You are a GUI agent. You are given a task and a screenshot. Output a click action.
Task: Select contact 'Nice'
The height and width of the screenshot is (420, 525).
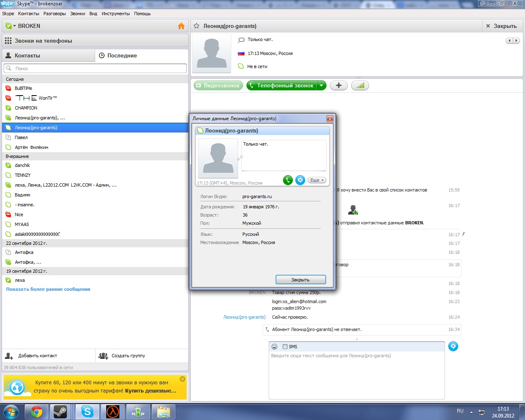coord(95,215)
